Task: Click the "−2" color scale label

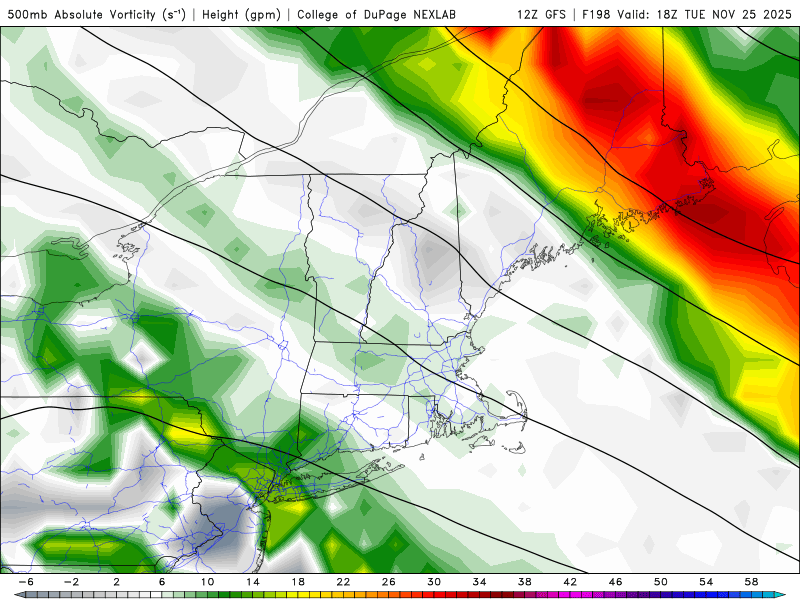Action: 71,582
